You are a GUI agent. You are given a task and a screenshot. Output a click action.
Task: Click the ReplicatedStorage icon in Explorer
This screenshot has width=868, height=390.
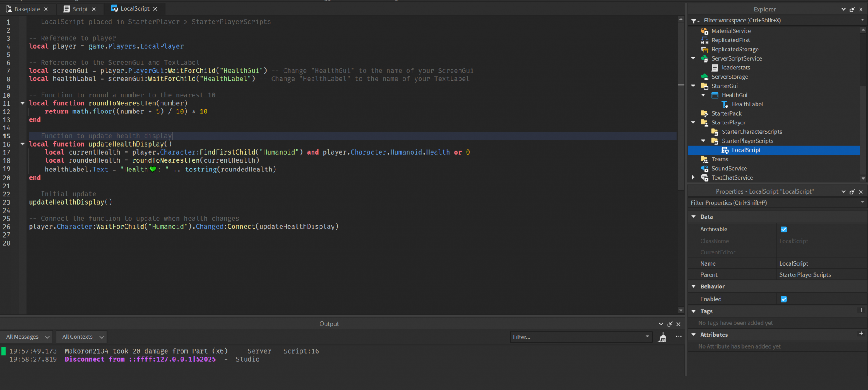click(x=704, y=50)
